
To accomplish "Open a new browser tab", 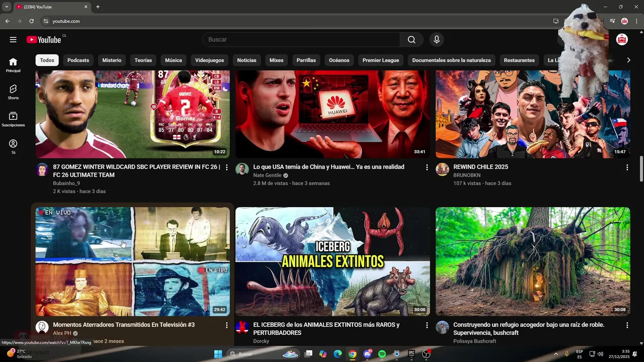I will click(x=98, y=7).
